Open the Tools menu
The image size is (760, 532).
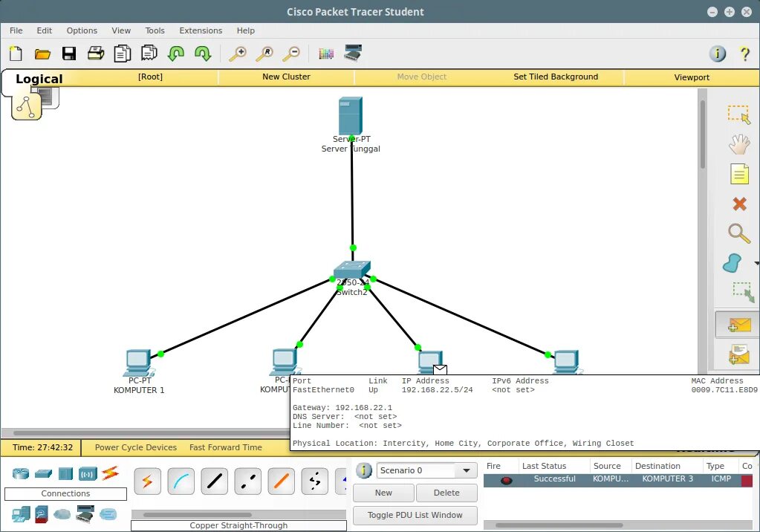155,30
